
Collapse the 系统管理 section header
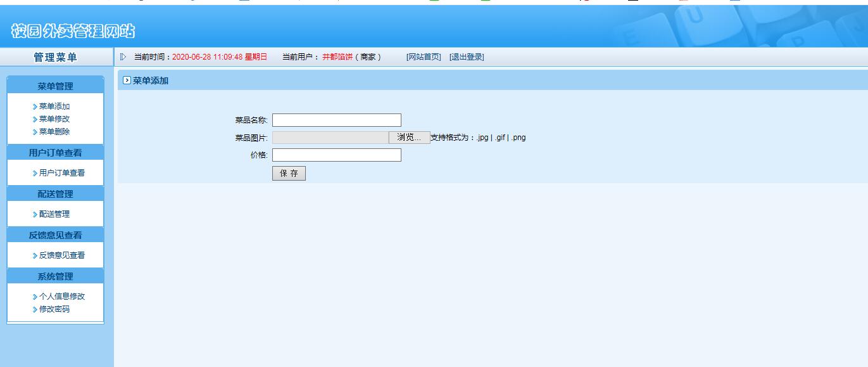point(55,276)
